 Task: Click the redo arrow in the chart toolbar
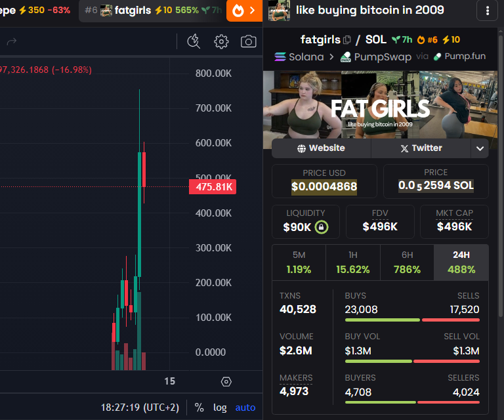pyautogui.click(x=12, y=42)
